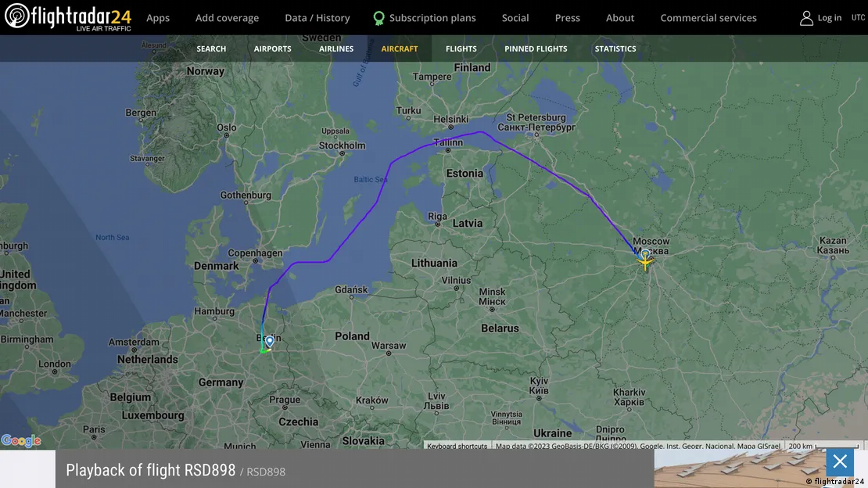Click the Prague map label
This screenshot has height=488, width=868.
[x=285, y=400]
